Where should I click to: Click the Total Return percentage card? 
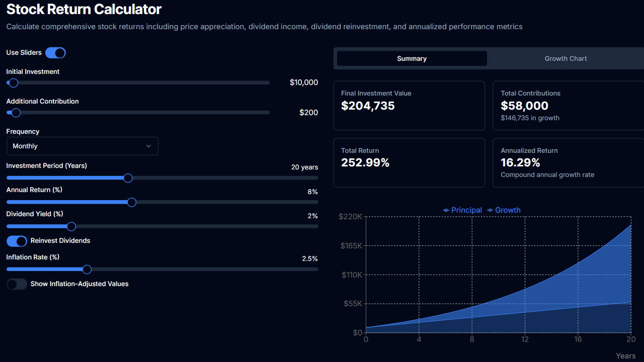click(409, 162)
